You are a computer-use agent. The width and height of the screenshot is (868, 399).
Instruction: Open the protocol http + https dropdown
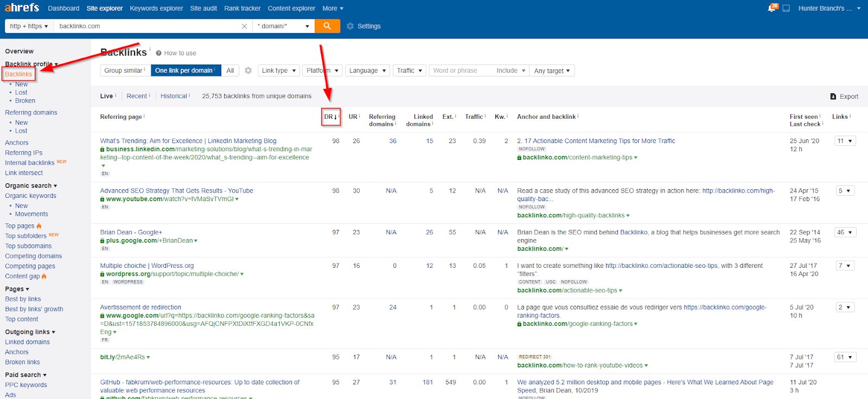29,26
